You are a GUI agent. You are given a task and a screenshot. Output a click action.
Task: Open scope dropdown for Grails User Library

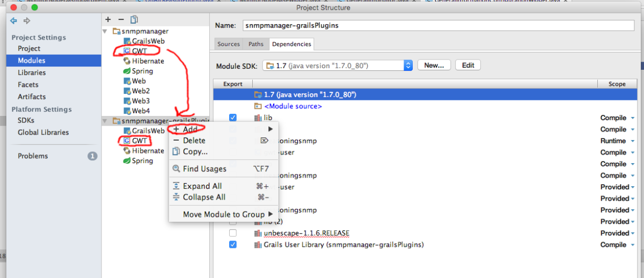632,245
